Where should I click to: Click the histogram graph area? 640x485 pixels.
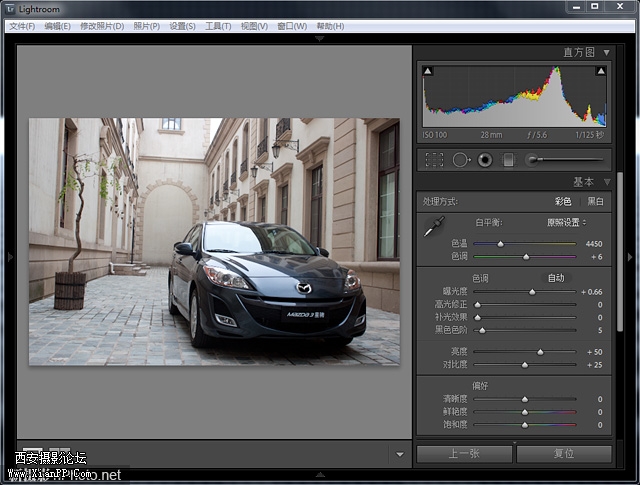[x=514, y=96]
